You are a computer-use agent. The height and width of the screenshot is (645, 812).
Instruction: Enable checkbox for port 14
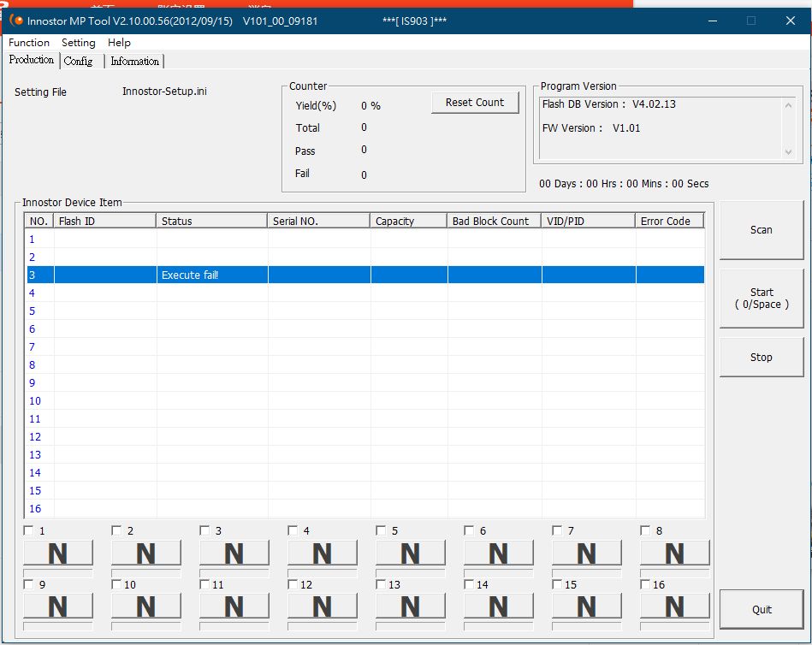coord(469,584)
